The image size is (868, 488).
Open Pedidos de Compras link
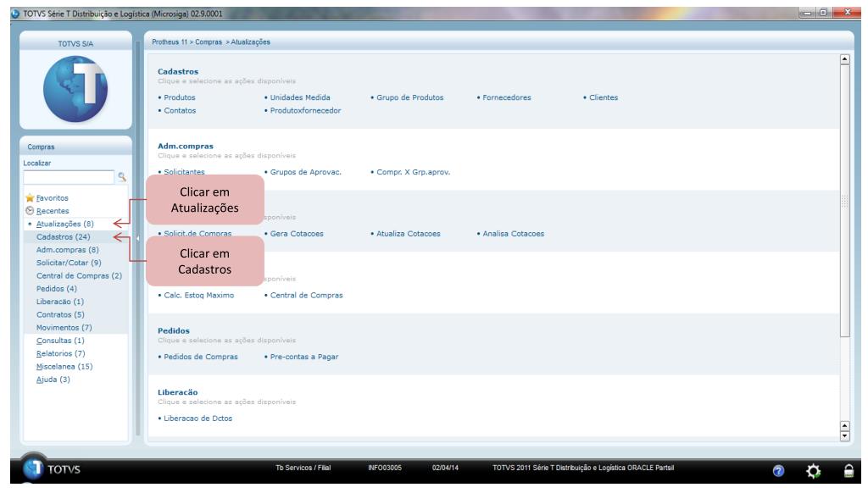tap(200, 357)
